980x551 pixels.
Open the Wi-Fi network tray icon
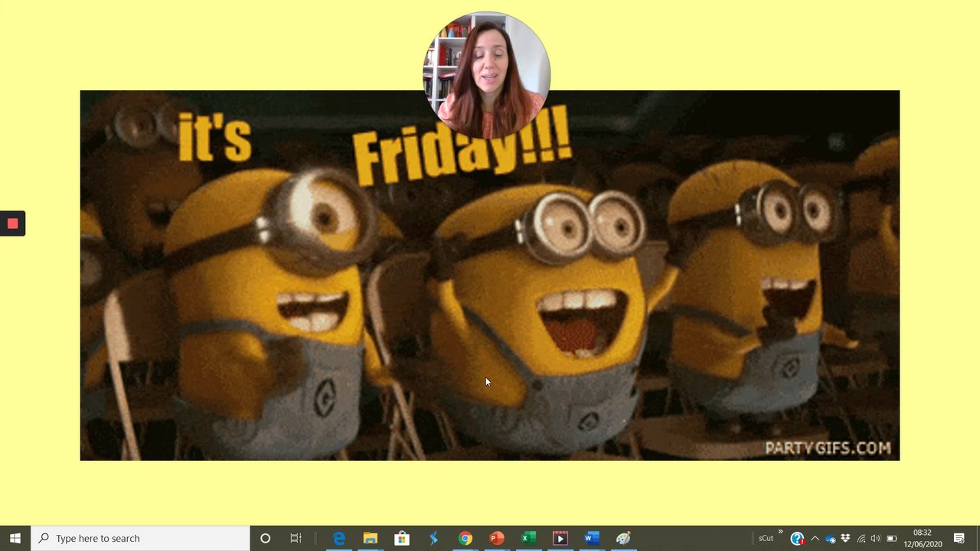(x=861, y=539)
